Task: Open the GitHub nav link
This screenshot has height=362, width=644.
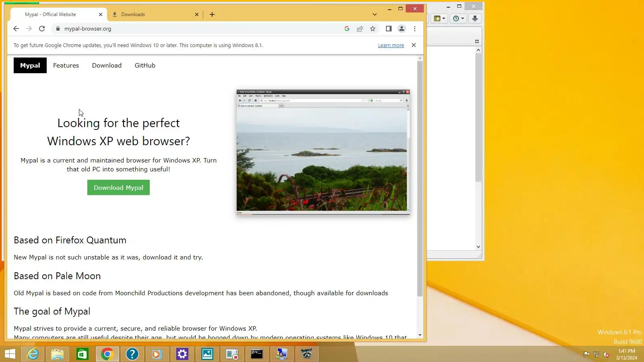Action: [x=145, y=66]
